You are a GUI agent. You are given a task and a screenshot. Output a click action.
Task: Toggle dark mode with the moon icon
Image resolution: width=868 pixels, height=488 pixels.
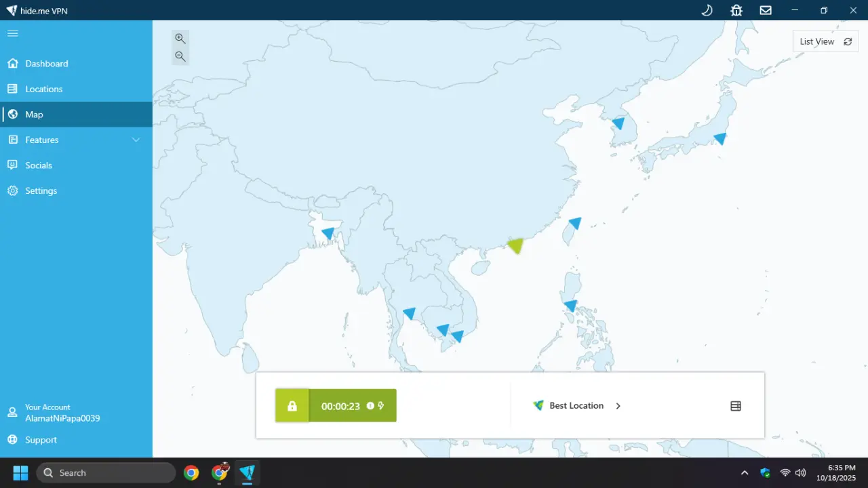707,10
